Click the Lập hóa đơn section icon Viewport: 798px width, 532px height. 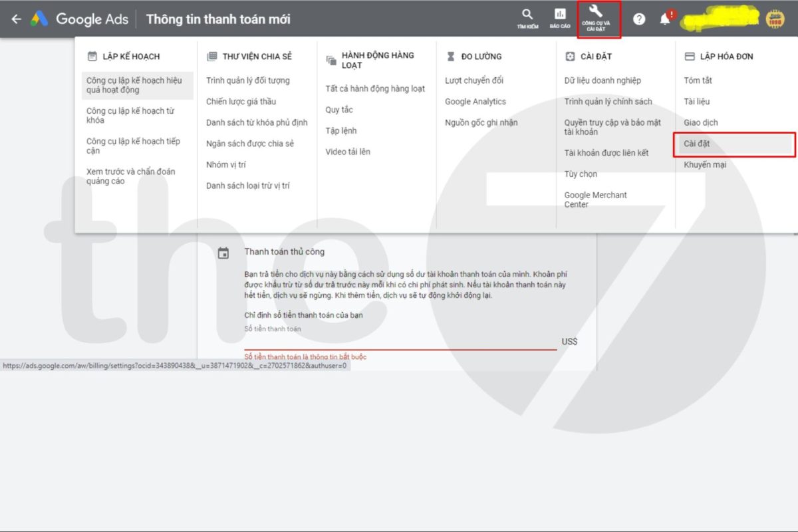(x=690, y=56)
